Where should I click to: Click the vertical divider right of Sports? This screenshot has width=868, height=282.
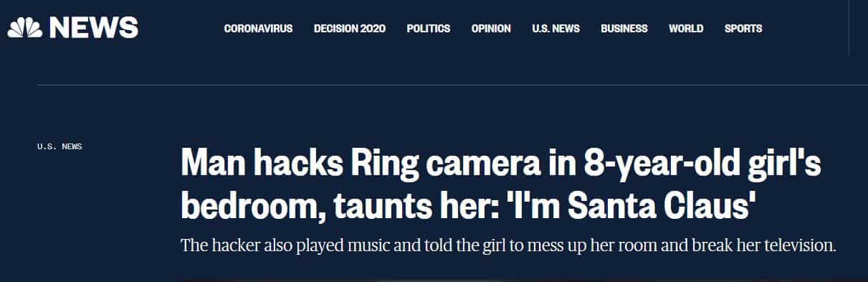tap(849, 27)
